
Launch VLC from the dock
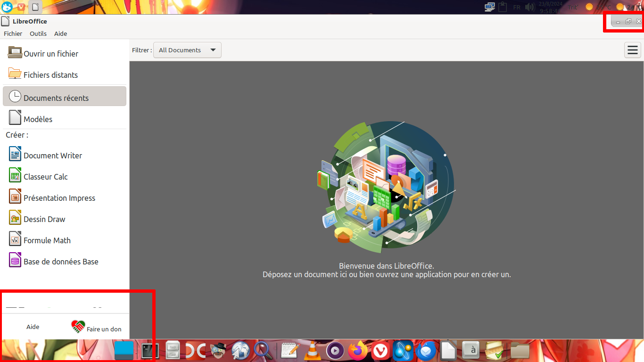point(312,351)
